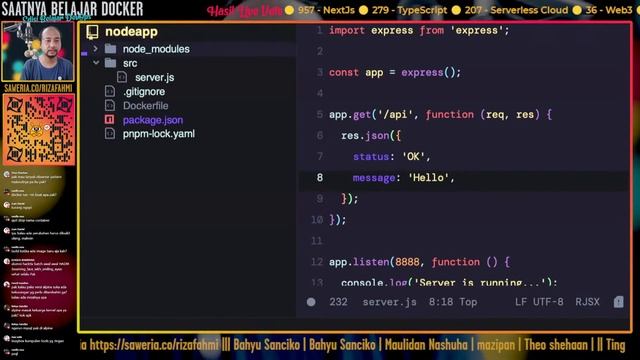
Task: Click the Dockerfile file icon
Action: click(x=110, y=106)
